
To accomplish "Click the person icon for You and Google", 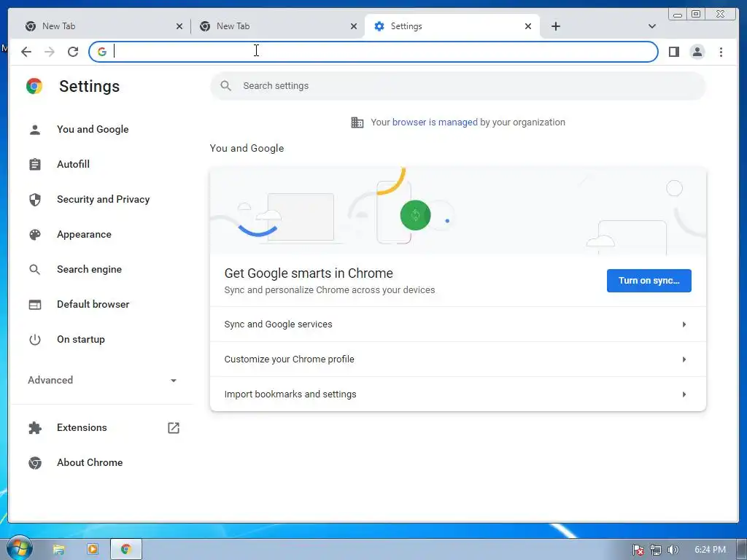I will tap(35, 130).
